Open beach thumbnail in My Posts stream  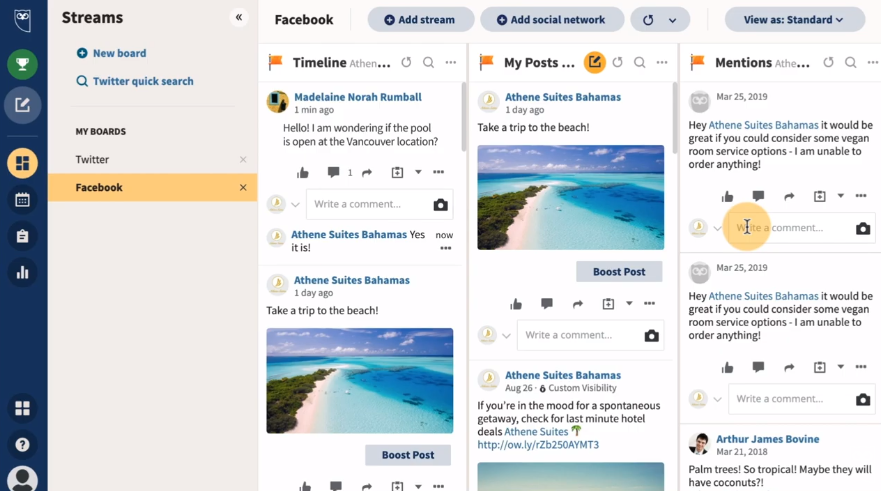(x=571, y=198)
